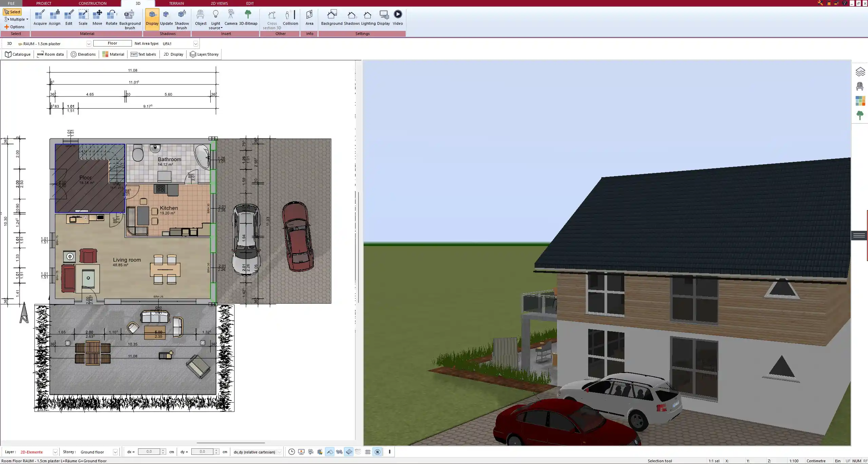The image size is (868, 464).
Task: Click the Background brush tool
Action: click(130, 20)
